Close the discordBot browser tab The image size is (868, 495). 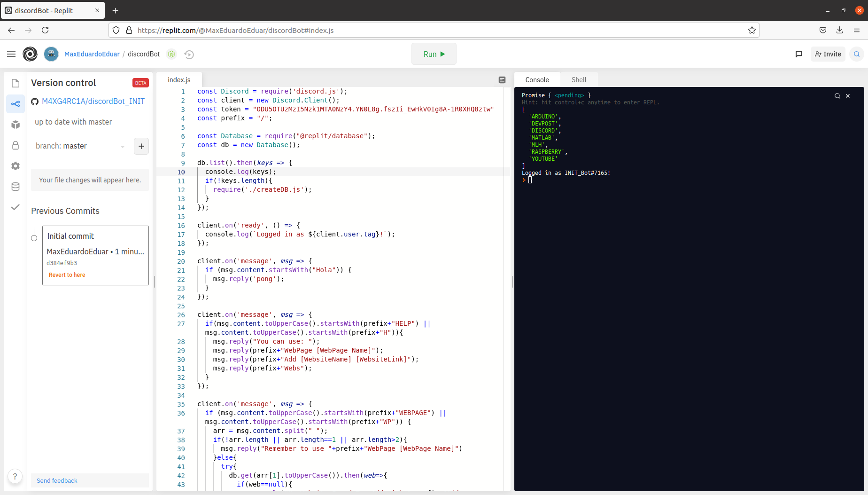[97, 10]
